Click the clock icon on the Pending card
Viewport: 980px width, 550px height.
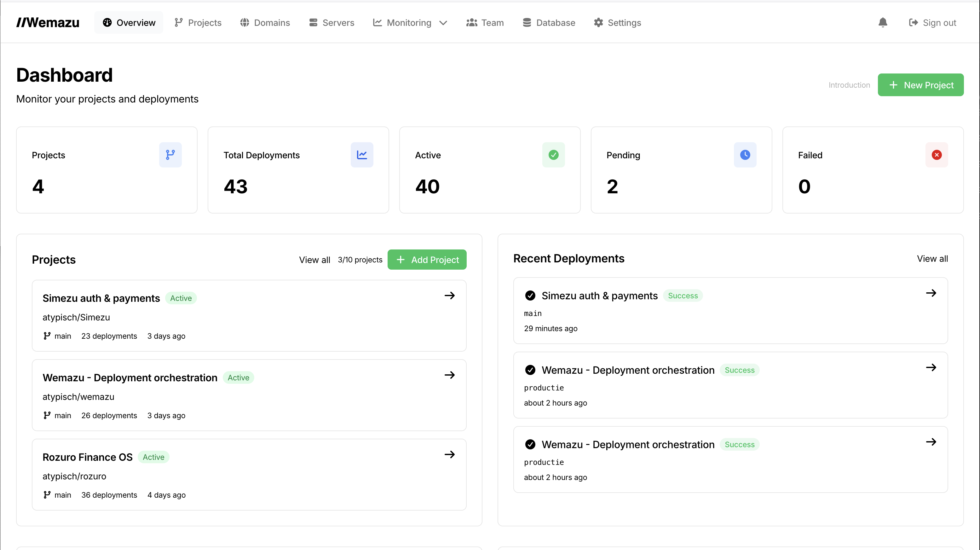click(745, 155)
